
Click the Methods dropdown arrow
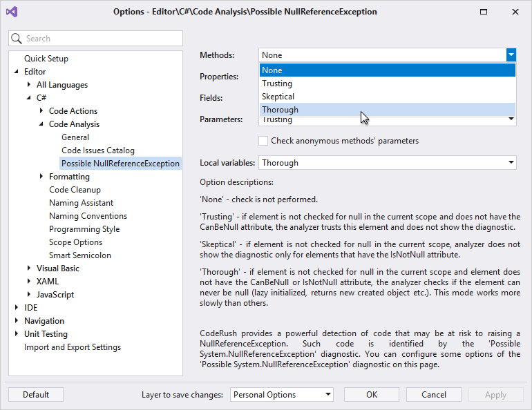pyautogui.click(x=511, y=55)
